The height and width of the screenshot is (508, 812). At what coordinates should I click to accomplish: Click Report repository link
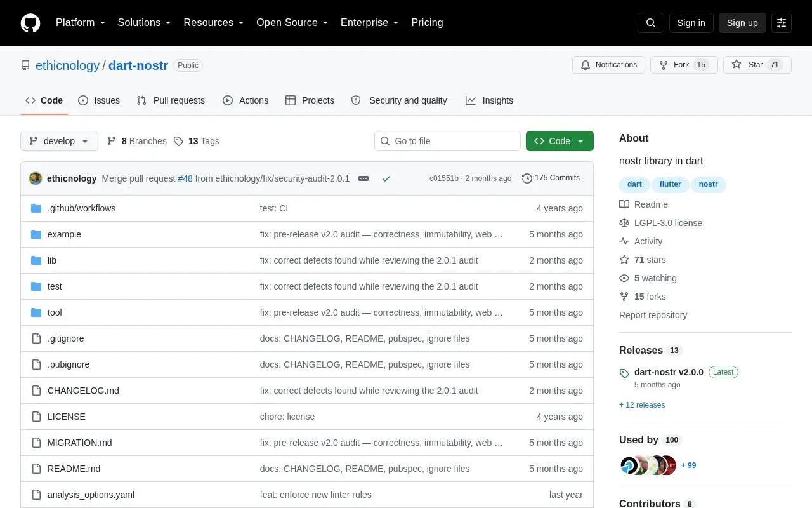[x=653, y=315]
